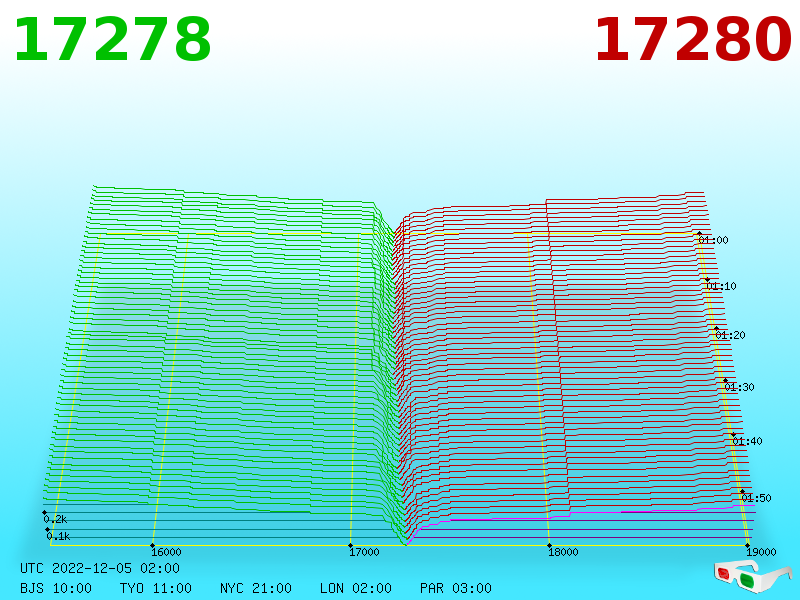Click the 01:30 time axis marker

coord(739,387)
